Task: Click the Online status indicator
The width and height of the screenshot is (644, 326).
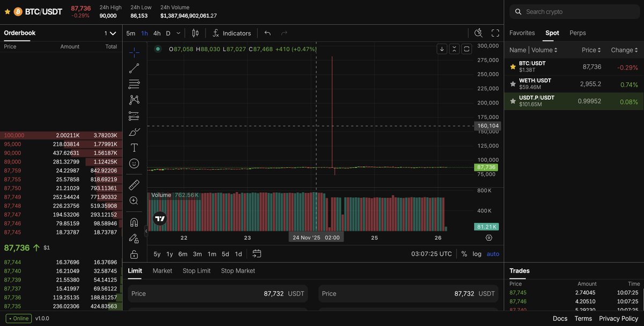Action: (x=18, y=318)
